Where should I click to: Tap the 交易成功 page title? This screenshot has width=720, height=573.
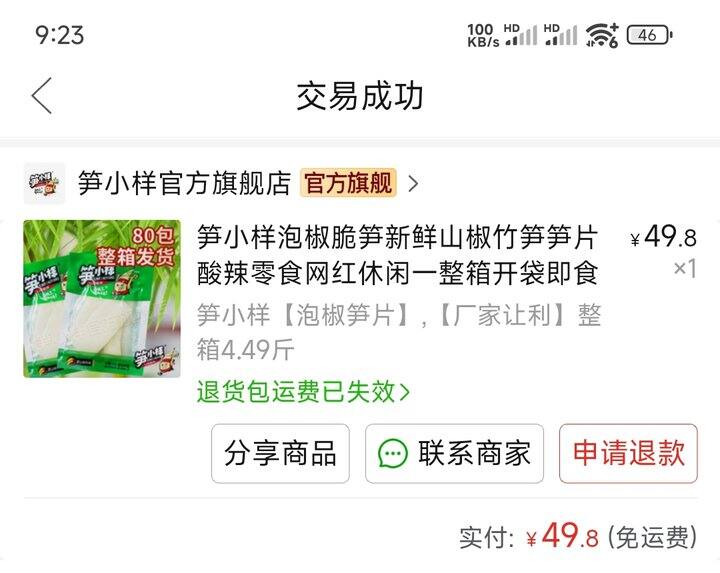coord(360,96)
